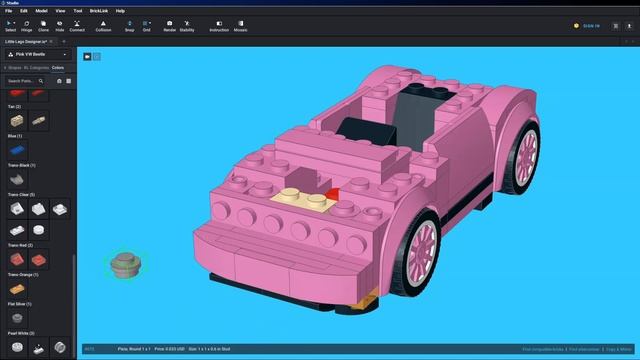The width and height of the screenshot is (640, 360).
Task: Click the Copy & Mirror link
Action: click(x=619, y=349)
